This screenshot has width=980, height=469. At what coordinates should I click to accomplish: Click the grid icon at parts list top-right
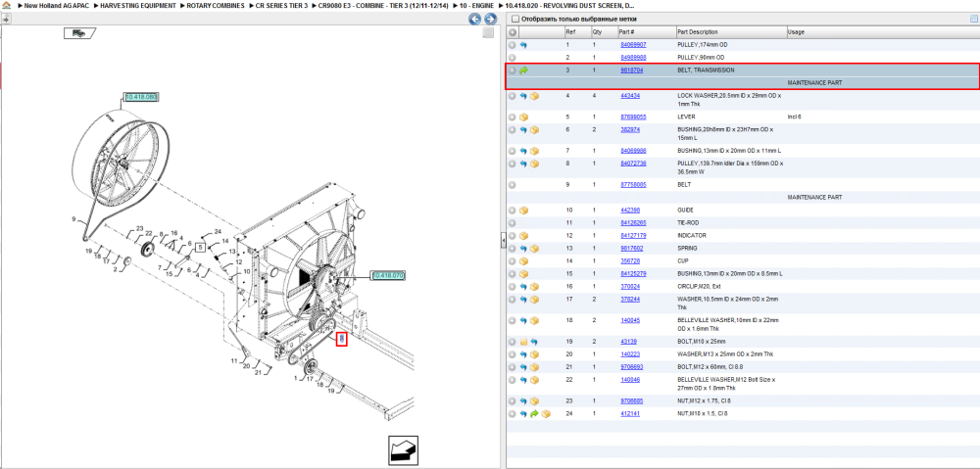point(972,19)
